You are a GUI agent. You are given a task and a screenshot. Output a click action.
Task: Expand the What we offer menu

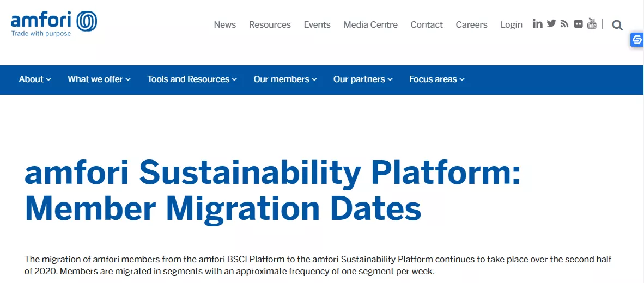point(99,79)
